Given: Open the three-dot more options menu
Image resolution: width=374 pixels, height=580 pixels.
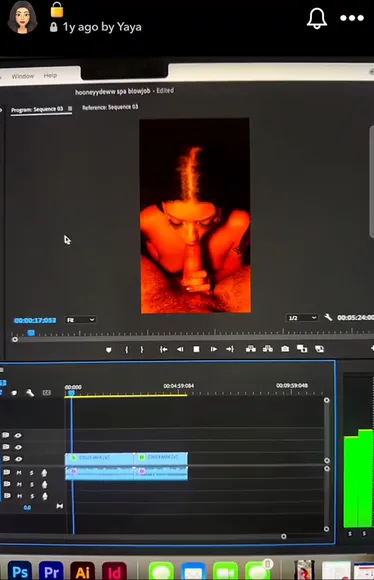Looking at the screenshot, I should click(x=352, y=18).
